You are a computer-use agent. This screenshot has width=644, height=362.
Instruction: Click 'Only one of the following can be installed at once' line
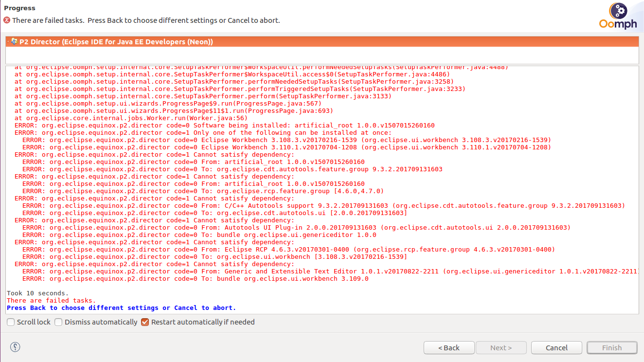click(x=203, y=133)
